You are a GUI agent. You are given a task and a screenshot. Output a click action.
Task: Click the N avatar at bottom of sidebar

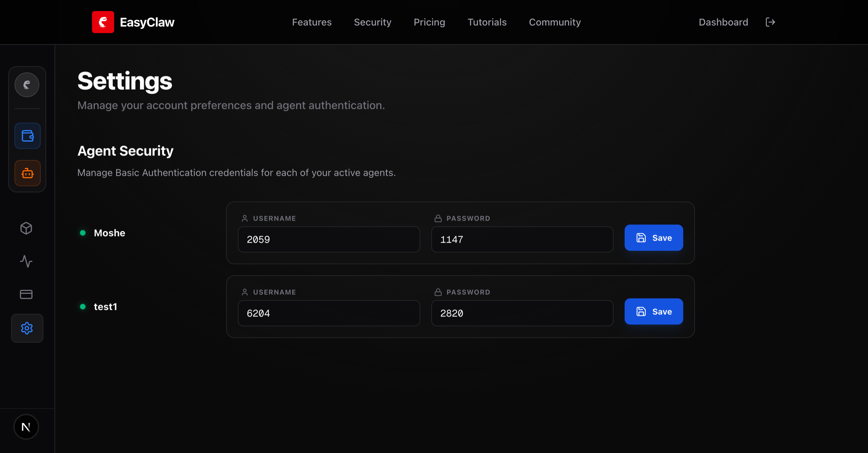pos(26,426)
